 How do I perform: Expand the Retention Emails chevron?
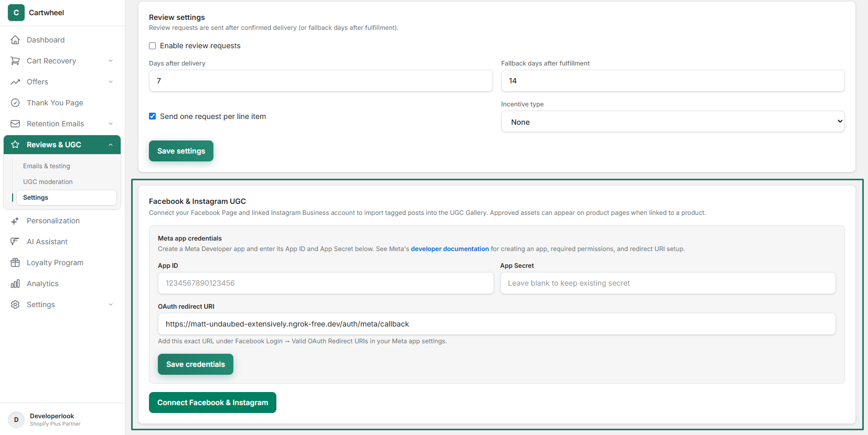pyautogui.click(x=111, y=124)
